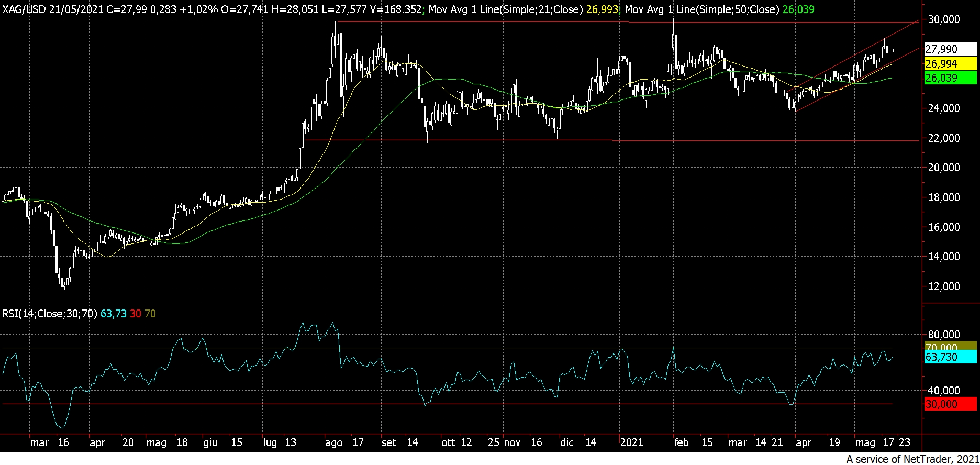Click the red 30,000 RSI level tag
Viewport: 980px width, 465px height.
(x=950, y=404)
